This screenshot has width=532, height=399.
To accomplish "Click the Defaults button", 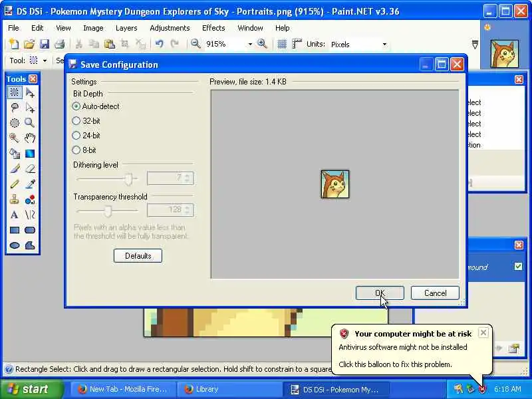I will pyautogui.click(x=138, y=255).
